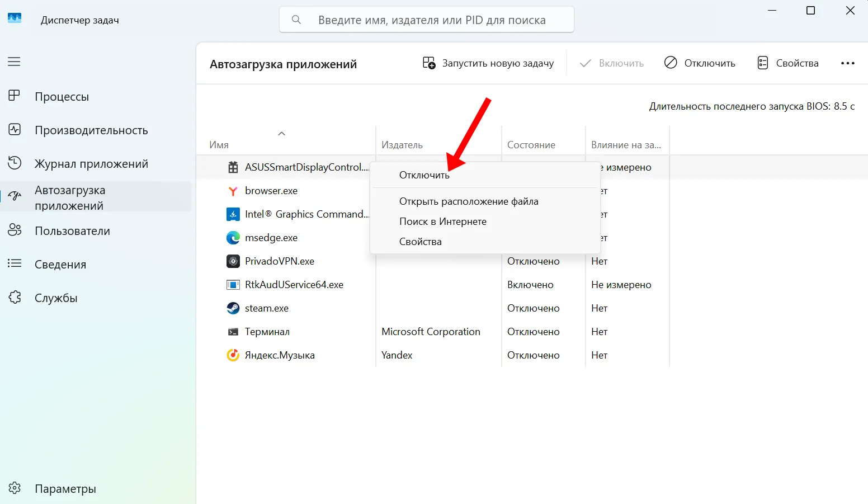
Task: Open the three-dot more options menu
Action: click(848, 63)
